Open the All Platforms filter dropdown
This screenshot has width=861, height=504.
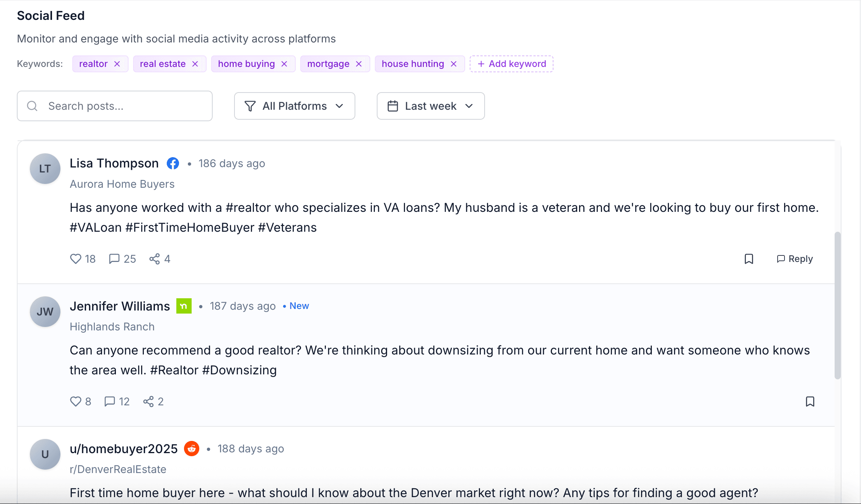(x=294, y=106)
